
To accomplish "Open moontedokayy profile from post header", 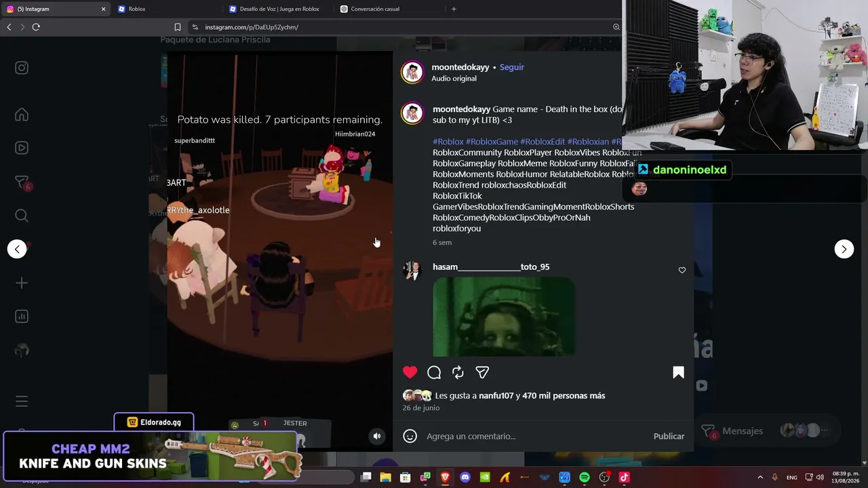I will (x=460, y=67).
